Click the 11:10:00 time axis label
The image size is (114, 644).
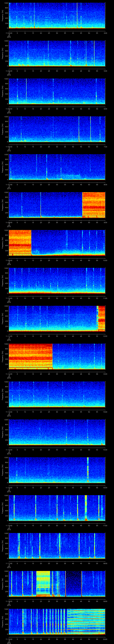click(9, 298)
